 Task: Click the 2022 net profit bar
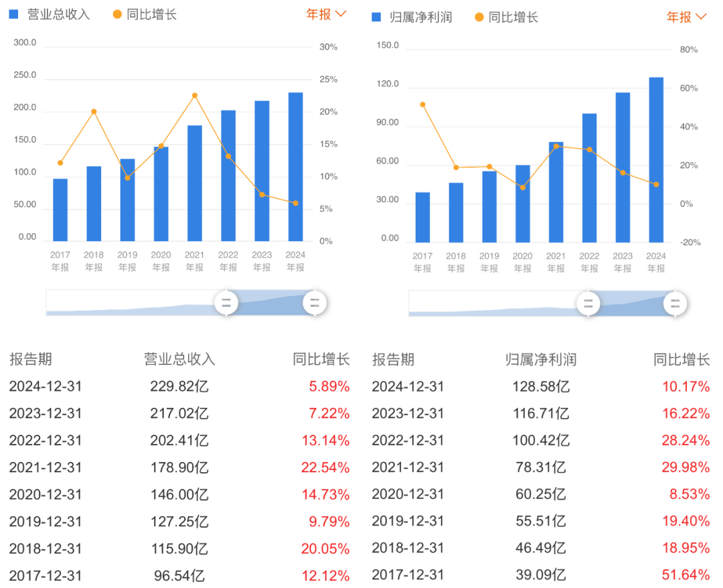(589, 177)
